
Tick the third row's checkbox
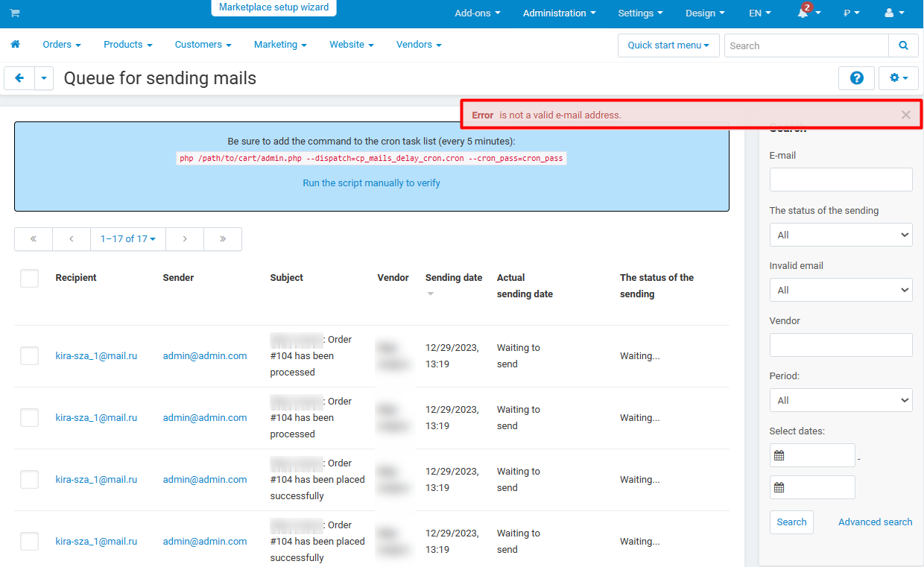click(29, 480)
